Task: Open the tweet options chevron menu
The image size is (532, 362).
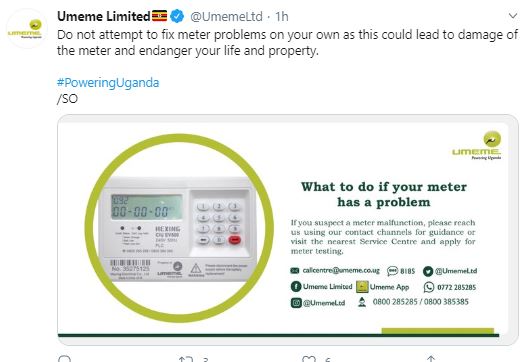Action: point(513,16)
